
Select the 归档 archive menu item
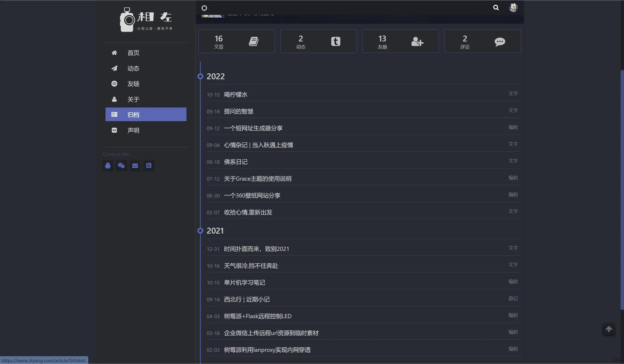pos(146,114)
